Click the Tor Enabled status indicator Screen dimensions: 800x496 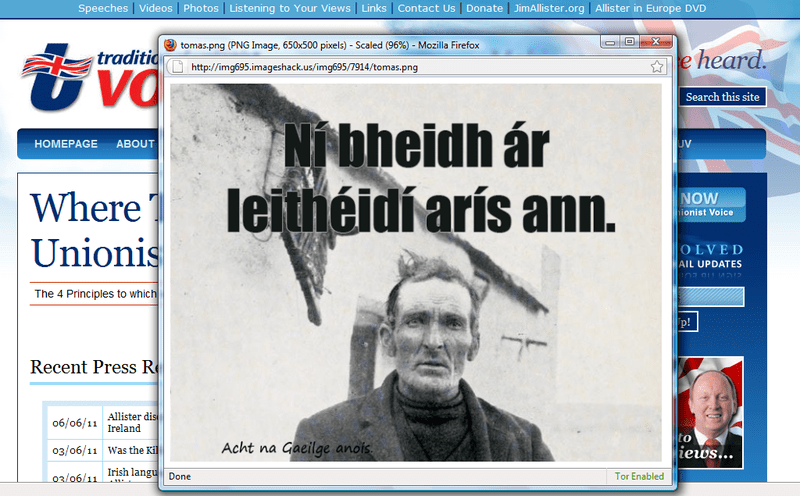(640, 477)
